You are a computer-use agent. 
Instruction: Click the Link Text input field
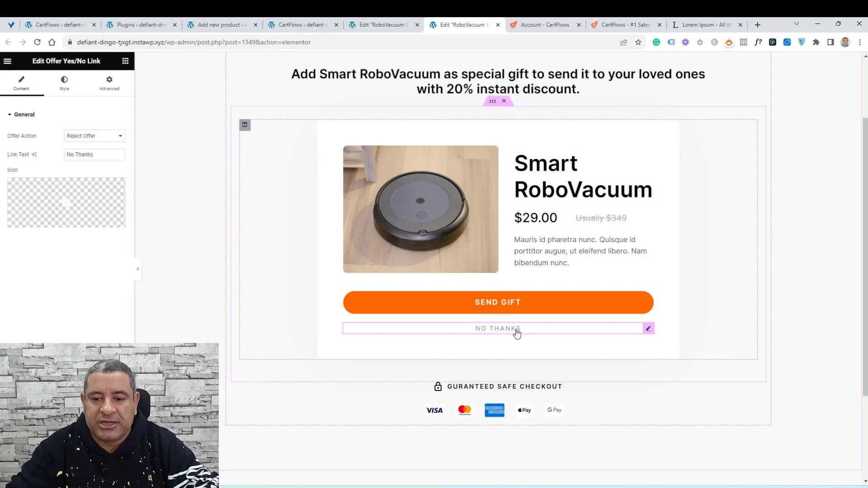94,154
